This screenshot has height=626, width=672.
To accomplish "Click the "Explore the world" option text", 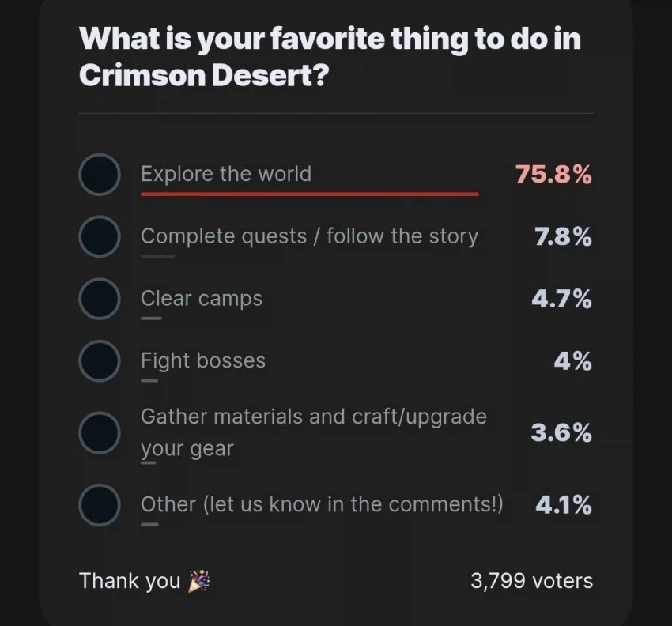I will (226, 174).
